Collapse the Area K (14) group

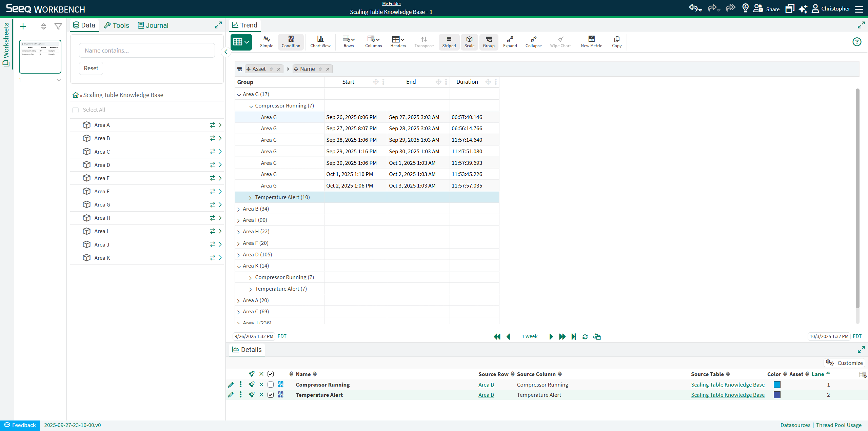(x=239, y=266)
